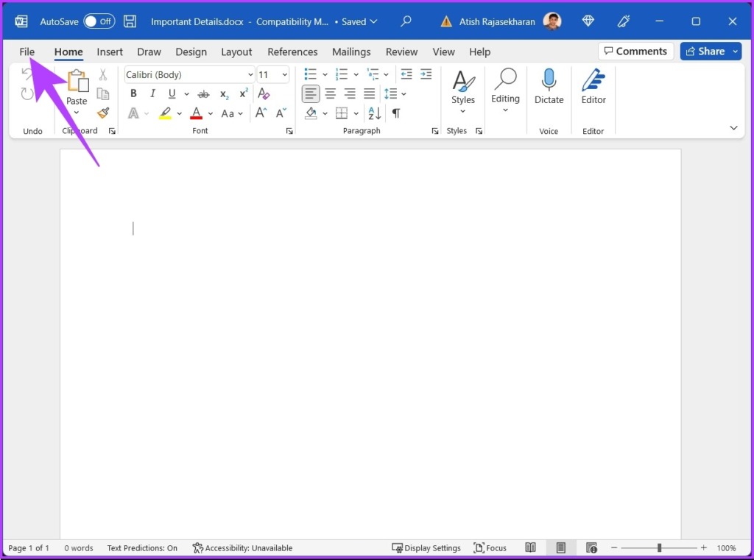The width and height of the screenshot is (754, 560).
Task: Switch to the Insert tab
Action: [x=110, y=52]
